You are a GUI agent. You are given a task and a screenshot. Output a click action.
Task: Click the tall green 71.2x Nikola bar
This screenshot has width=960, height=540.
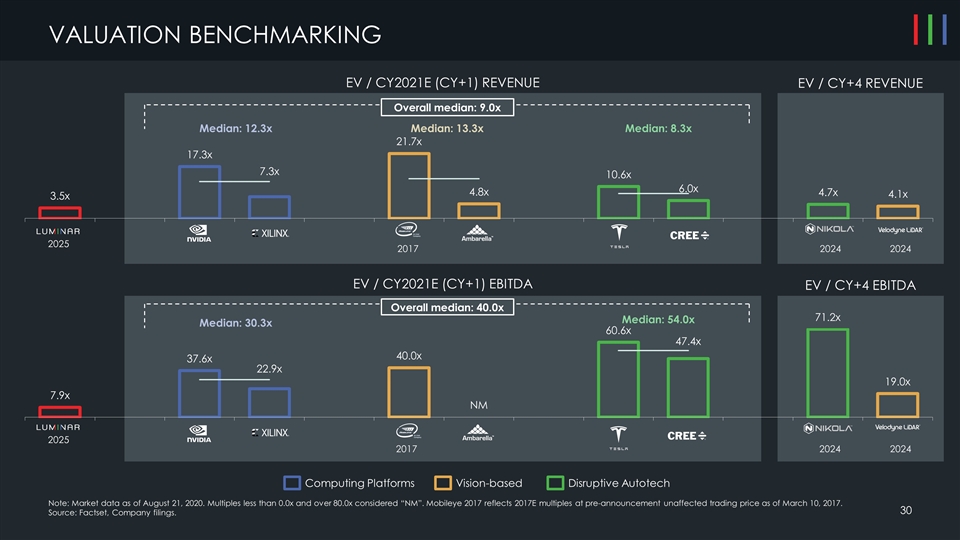[827, 372]
